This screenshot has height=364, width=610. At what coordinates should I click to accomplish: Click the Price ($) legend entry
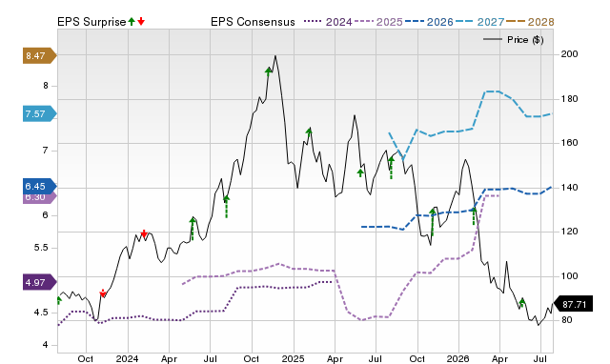tap(514, 40)
